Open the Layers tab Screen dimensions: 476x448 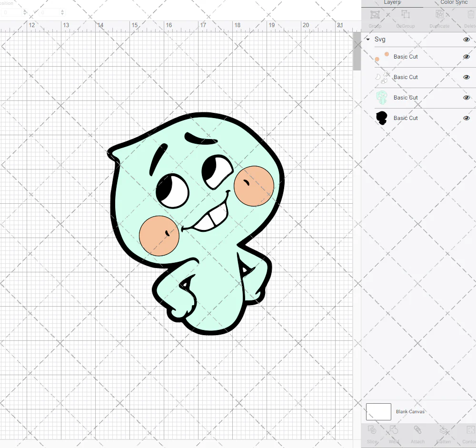[392, 3]
